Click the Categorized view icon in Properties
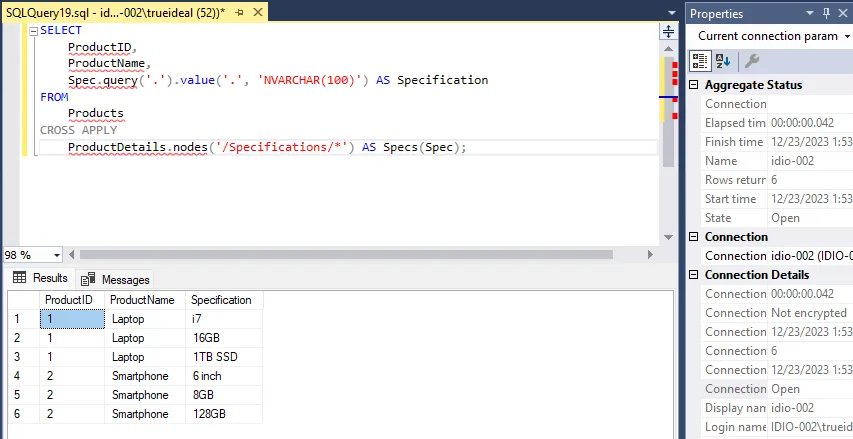853x439 pixels. coord(700,60)
